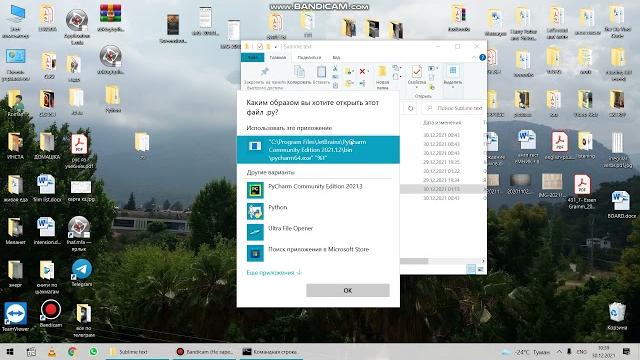Open Task View on the taskbar
Screen dimensions: 640x360
pos(31,351)
